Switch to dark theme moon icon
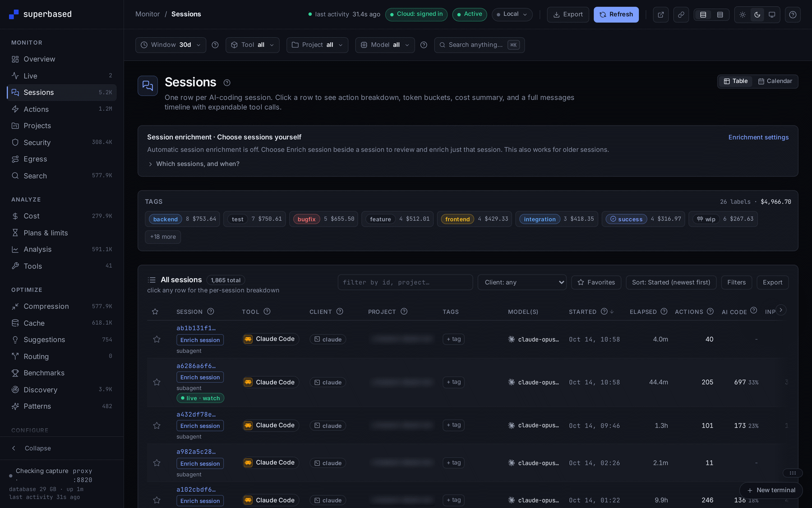This screenshot has width=812, height=508. click(757, 14)
